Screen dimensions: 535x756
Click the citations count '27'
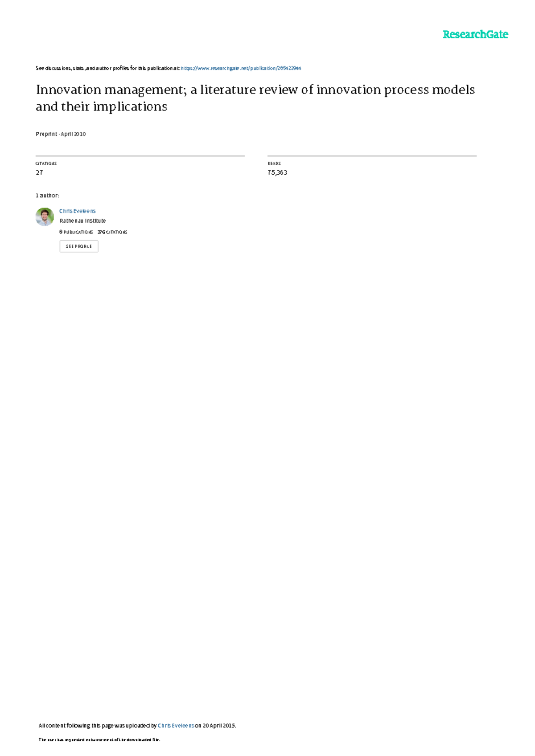tap(39, 173)
